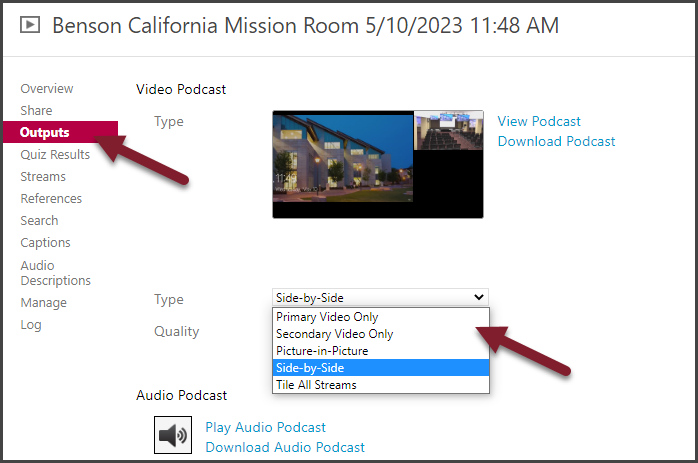Click the video podcast preview thumbnail
The width and height of the screenshot is (698, 463).
(377, 164)
